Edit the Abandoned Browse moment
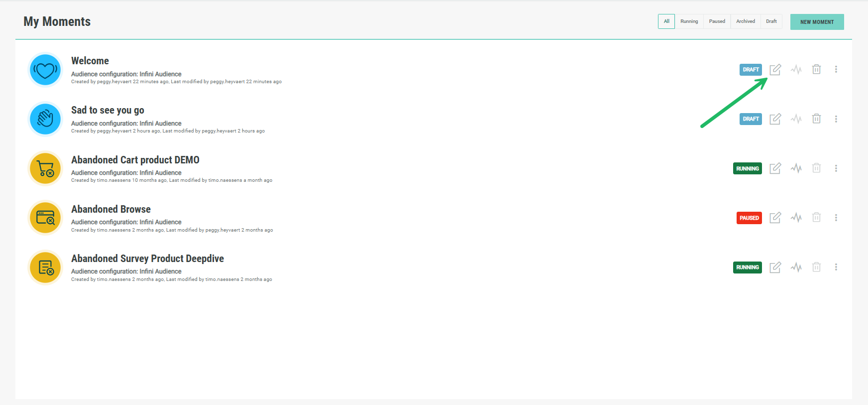868x405 pixels. coord(775,218)
